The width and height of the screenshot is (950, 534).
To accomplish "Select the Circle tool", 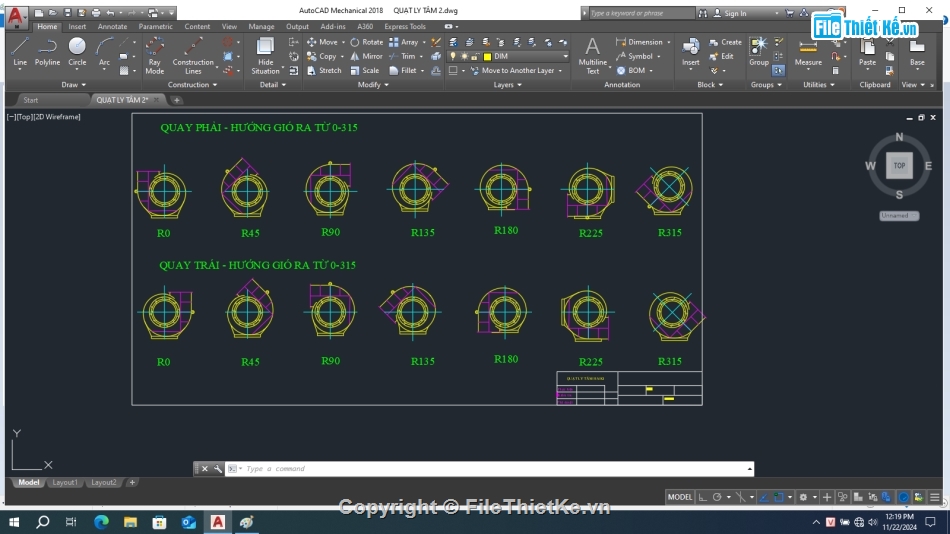I will click(77, 52).
